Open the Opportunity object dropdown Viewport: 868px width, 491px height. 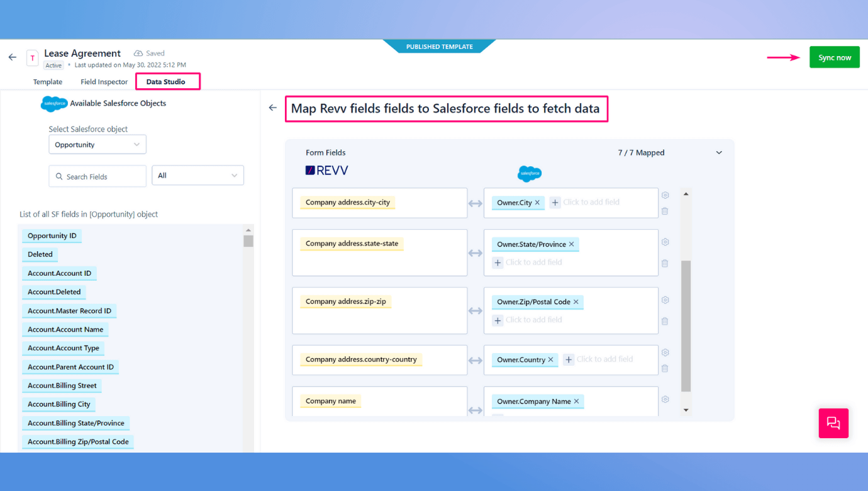click(x=97, y=145)
